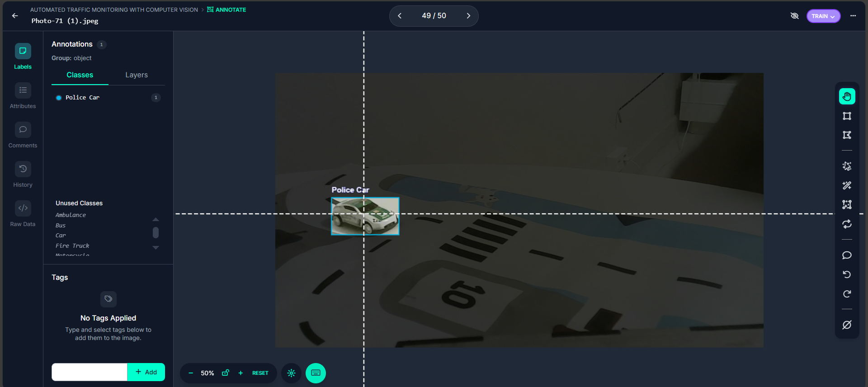Toggle the zoom lock

point(225,373)
